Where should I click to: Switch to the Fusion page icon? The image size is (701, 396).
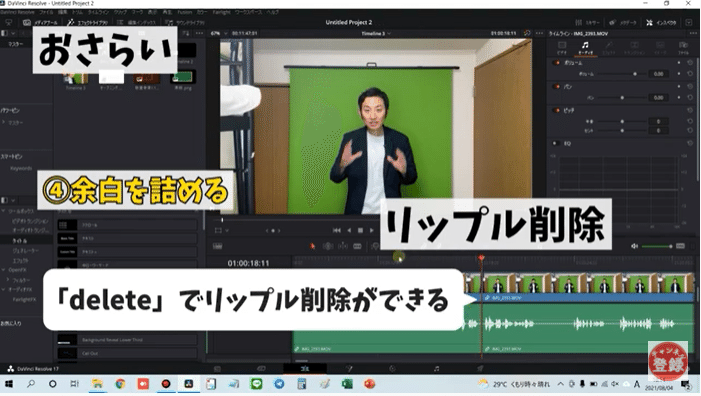coord(349,369)
